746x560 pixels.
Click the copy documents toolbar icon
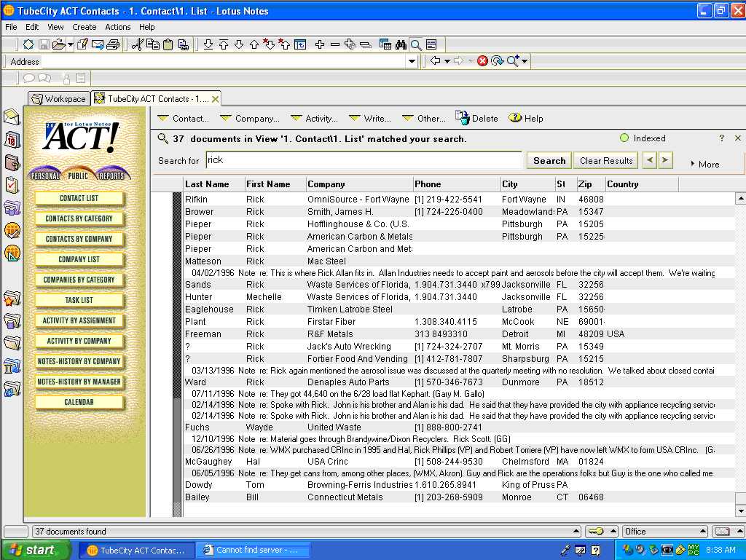(x=153, y=44)
